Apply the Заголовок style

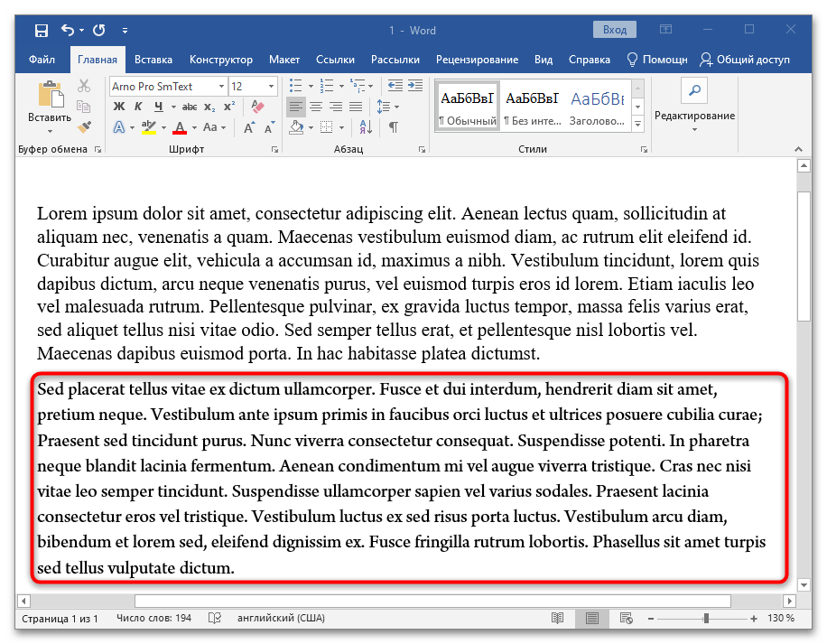coord(597,107)
